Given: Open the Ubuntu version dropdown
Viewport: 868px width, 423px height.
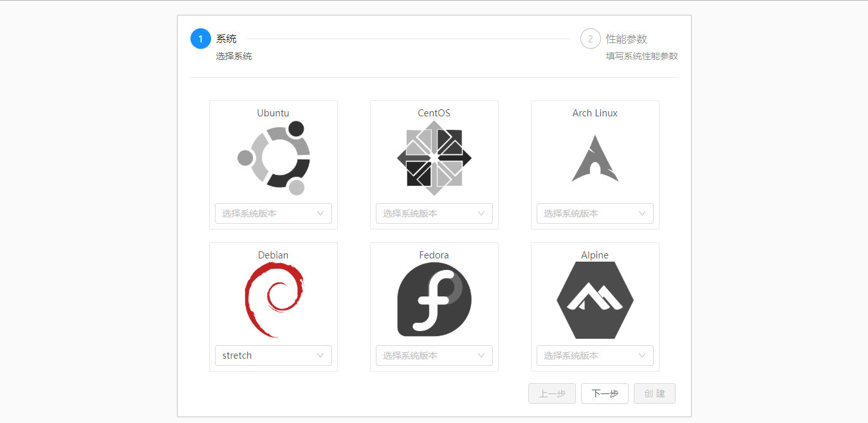Looking at the screenshot, I should [273, 213].
